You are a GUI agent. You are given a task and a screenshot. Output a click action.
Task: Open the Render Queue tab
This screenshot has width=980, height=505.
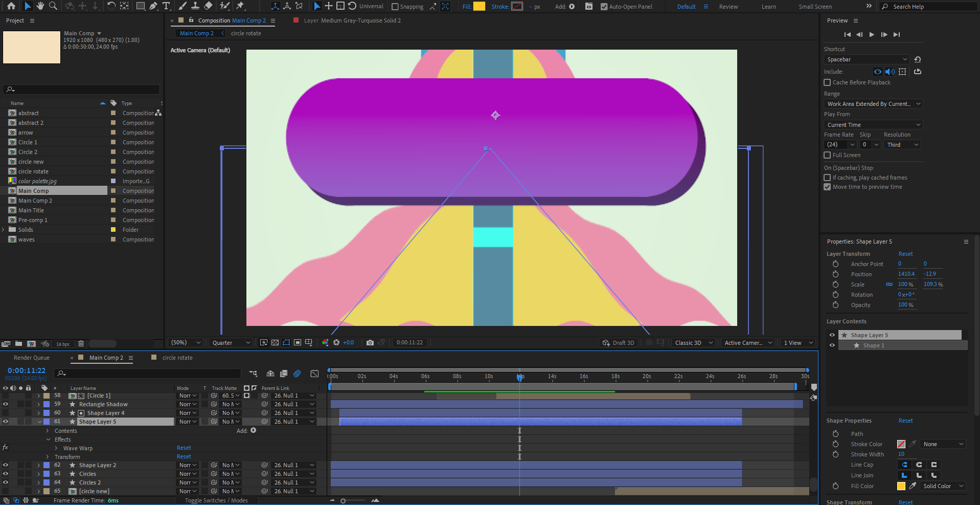point(32,358)
